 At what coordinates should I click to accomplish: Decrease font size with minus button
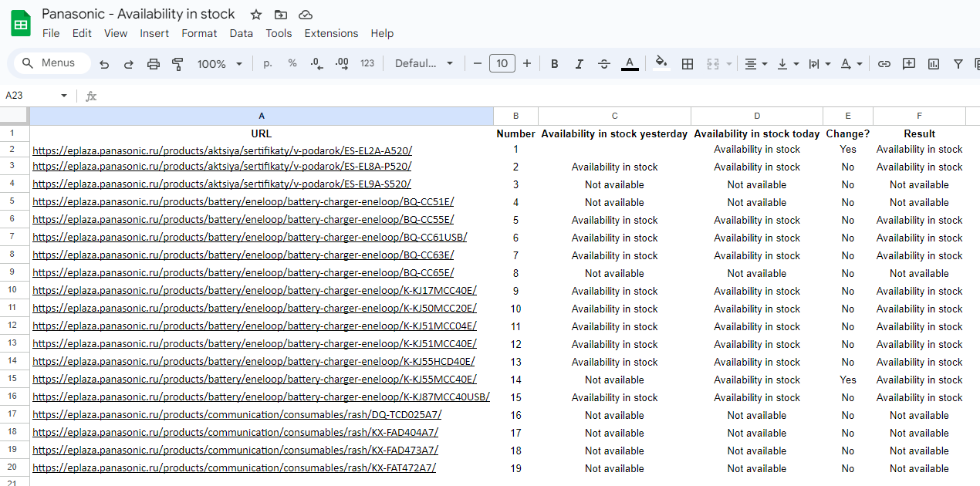(478, 63)
